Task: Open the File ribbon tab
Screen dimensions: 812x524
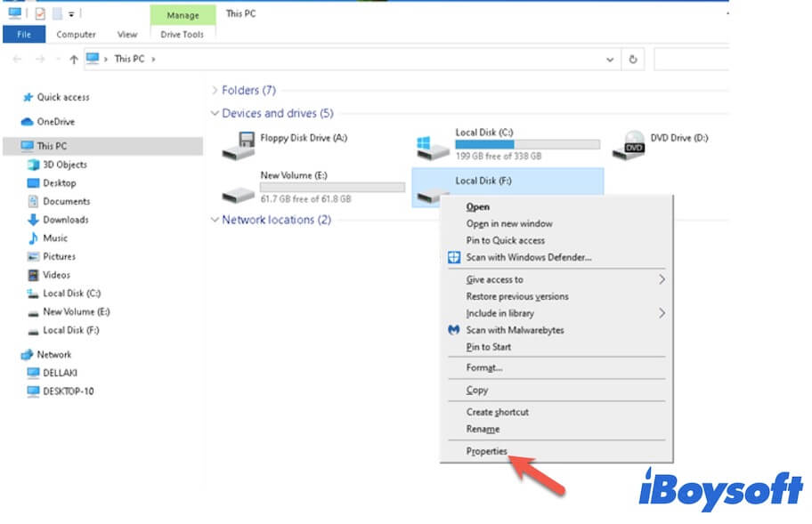Action: tap(24, 35)
